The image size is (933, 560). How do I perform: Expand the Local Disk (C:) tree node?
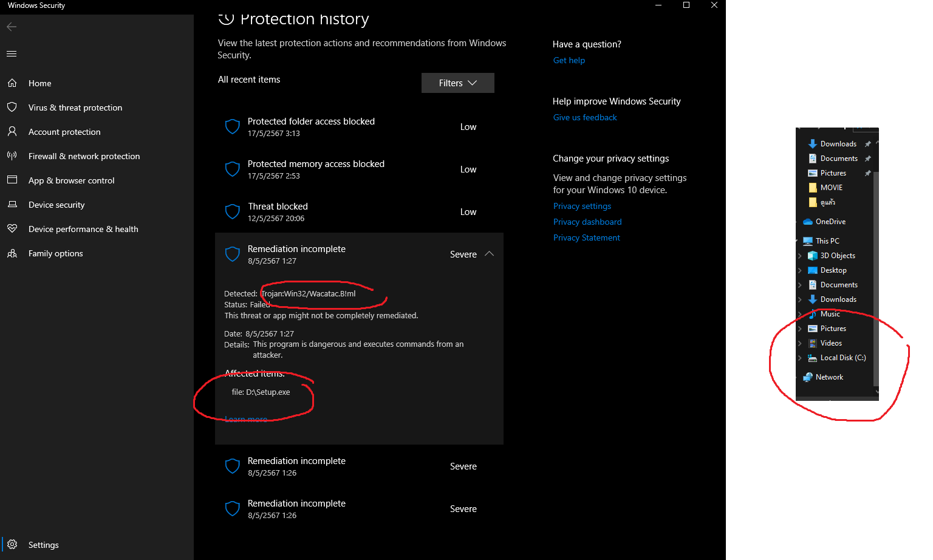(800, 358)
